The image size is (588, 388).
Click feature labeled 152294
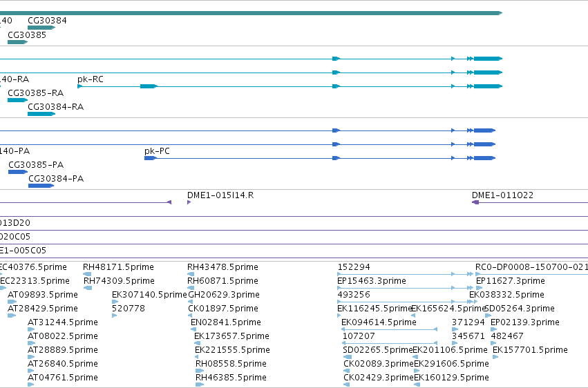pos(405,274)
